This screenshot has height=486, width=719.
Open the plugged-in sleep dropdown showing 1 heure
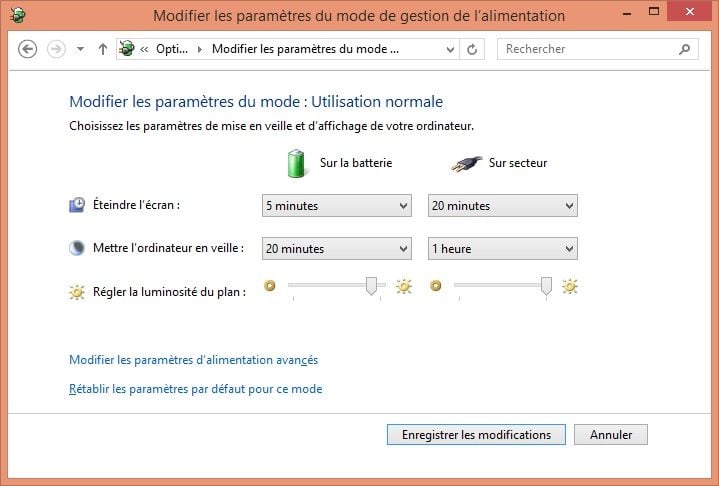click(x=503, y=249)
